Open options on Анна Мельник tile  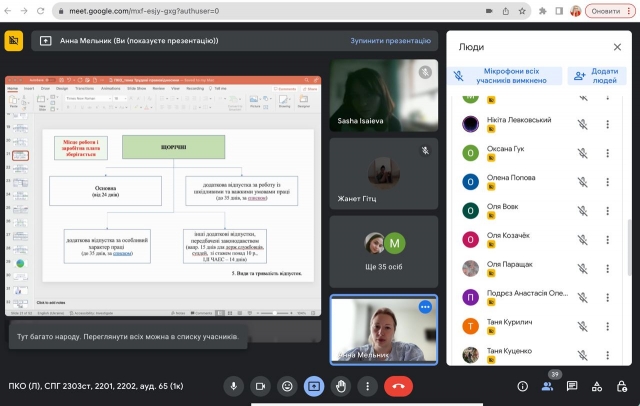point(425,307)
